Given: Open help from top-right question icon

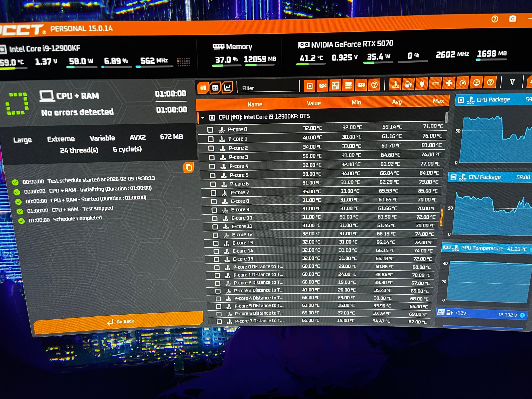Looking at the screenshot, I should 495,19.
